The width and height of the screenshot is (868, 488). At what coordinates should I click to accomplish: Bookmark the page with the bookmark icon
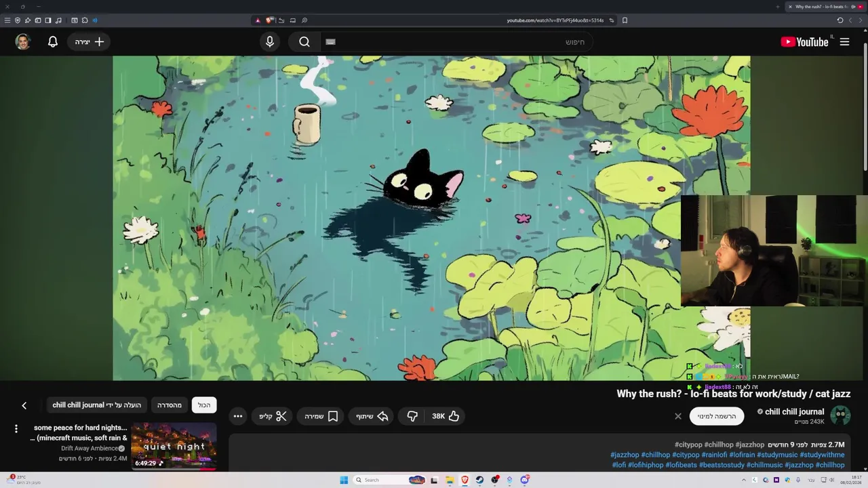coord(625,20)
